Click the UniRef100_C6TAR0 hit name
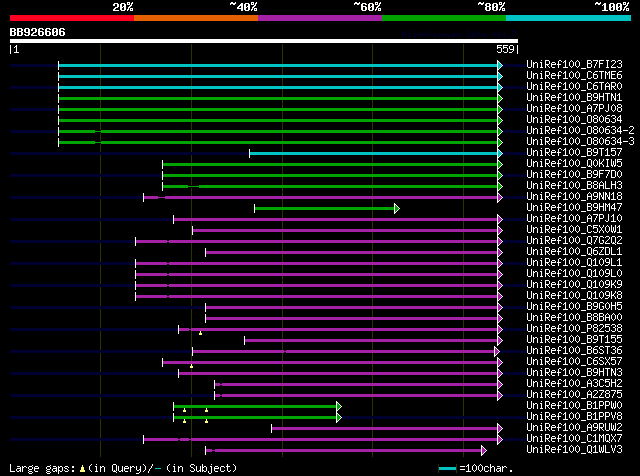640x476 pixels. click(574, 87)
